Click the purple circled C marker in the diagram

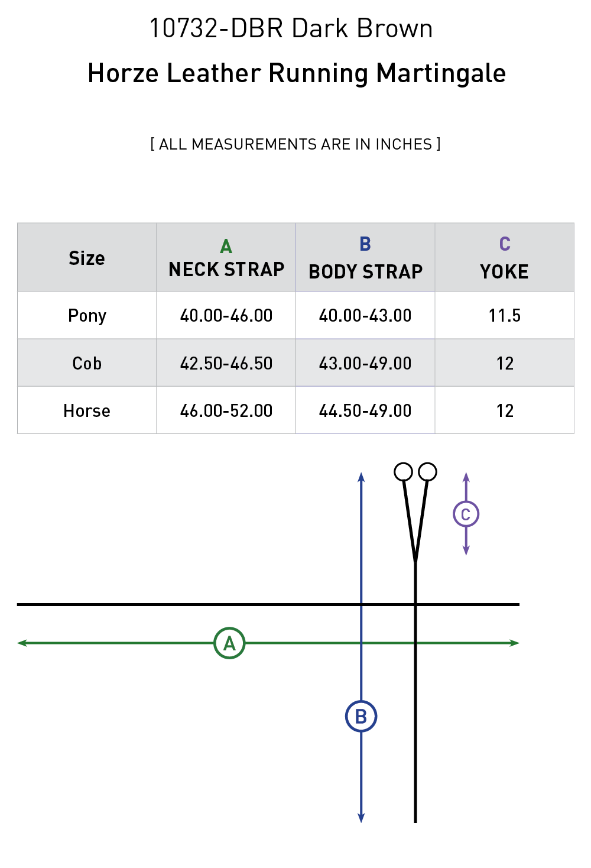(466, 514)
